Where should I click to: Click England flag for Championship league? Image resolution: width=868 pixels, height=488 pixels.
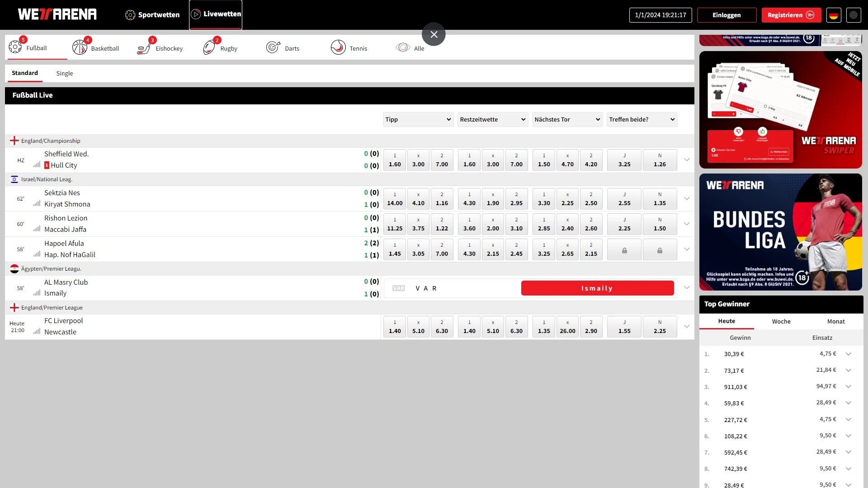(x=14, y=141)
